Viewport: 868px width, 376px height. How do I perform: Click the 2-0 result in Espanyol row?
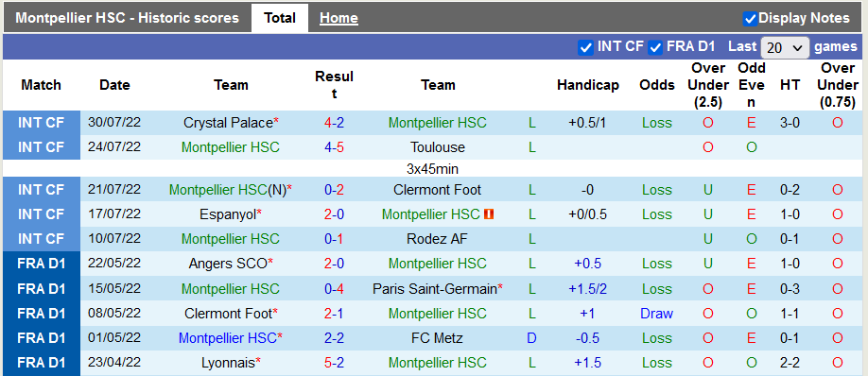pyautogui.click(x=334, y=214)
